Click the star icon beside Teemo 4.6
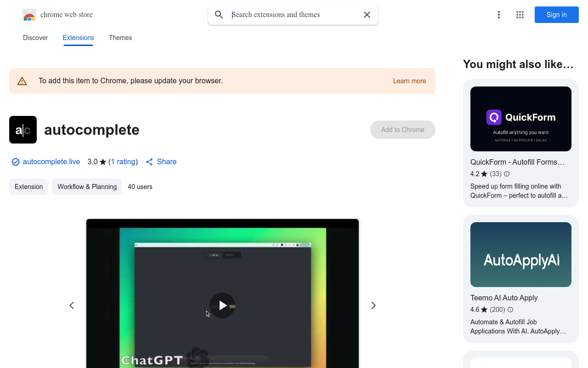This screenshot has height=368, width=588. pos(484,310)
